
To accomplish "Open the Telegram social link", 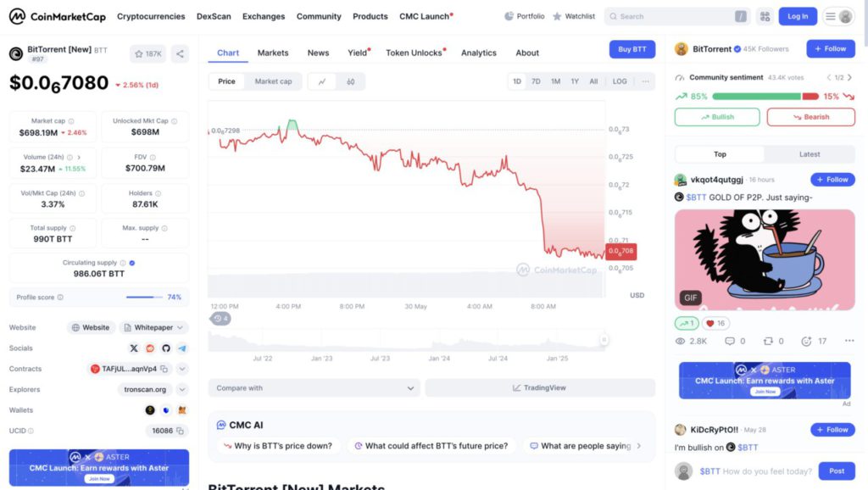I will pos(182,348).
